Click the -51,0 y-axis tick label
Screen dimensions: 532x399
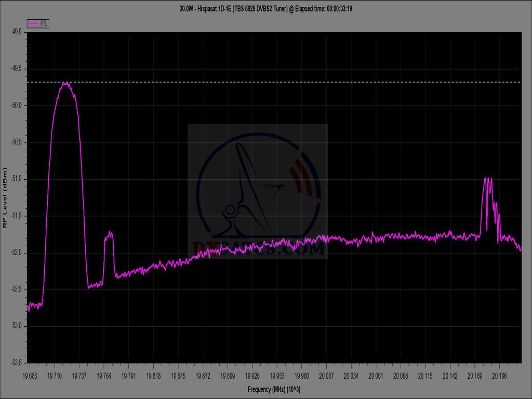click(x=16, y=179)
